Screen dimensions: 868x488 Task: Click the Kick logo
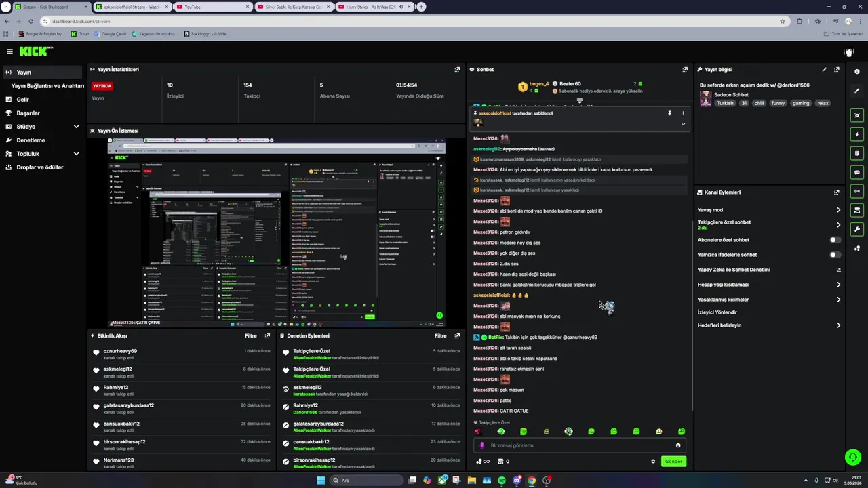click(35, 51)
